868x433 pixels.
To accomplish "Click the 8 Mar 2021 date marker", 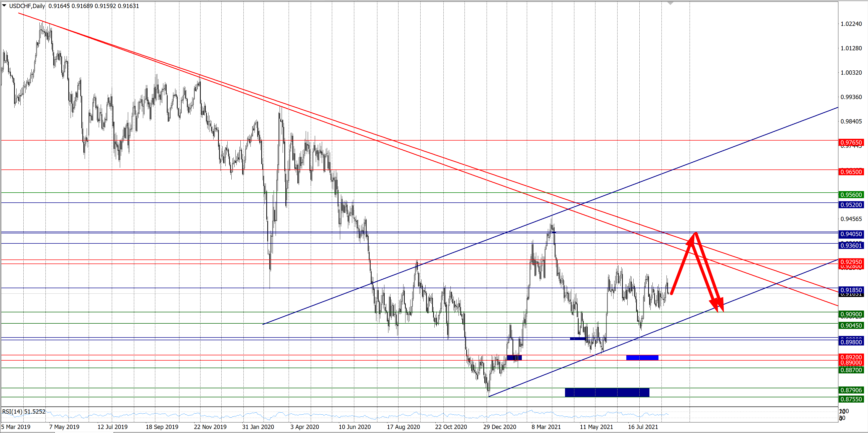I will (x=546, y=427).
